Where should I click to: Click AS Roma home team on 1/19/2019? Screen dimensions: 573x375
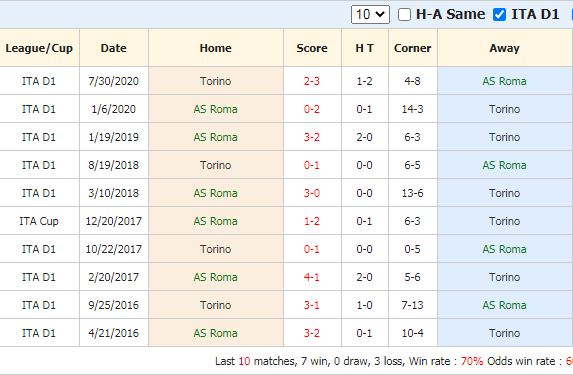(216, 137)
